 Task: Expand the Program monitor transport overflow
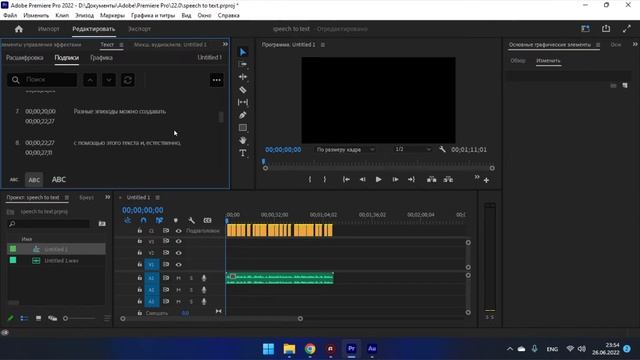477,177
